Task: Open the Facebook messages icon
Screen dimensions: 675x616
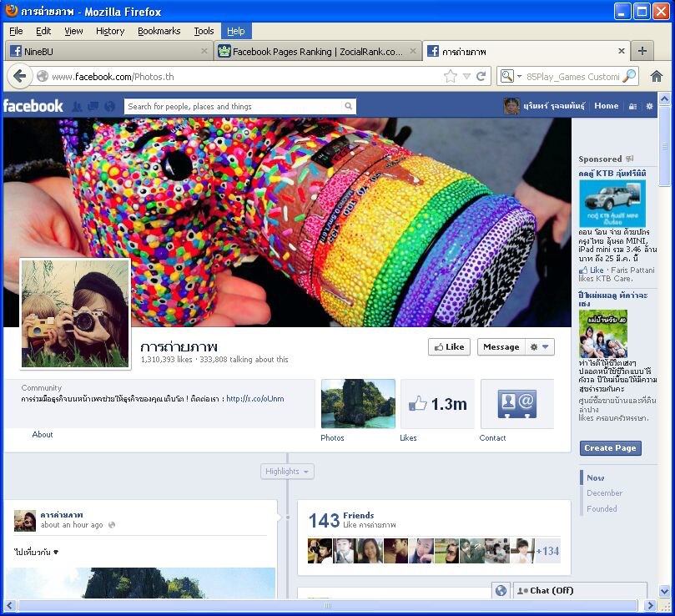Action: (x=93, y=107)
